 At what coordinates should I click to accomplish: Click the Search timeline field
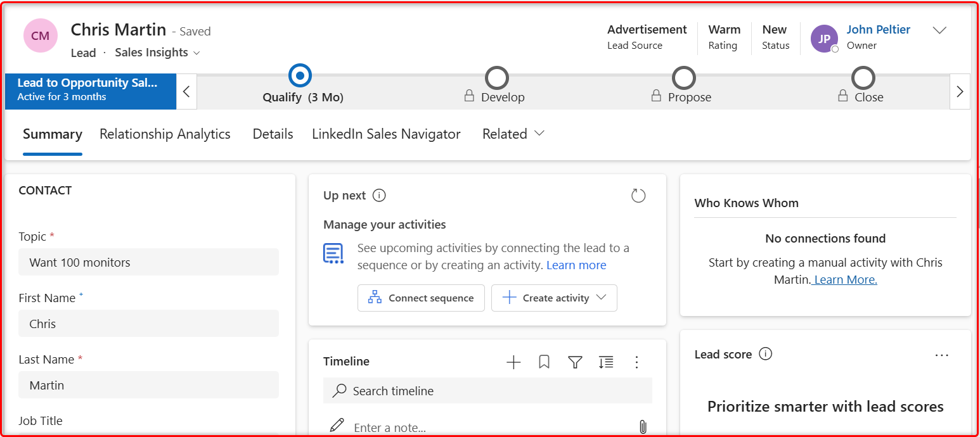pyautogui.click(x=487, y=391)
